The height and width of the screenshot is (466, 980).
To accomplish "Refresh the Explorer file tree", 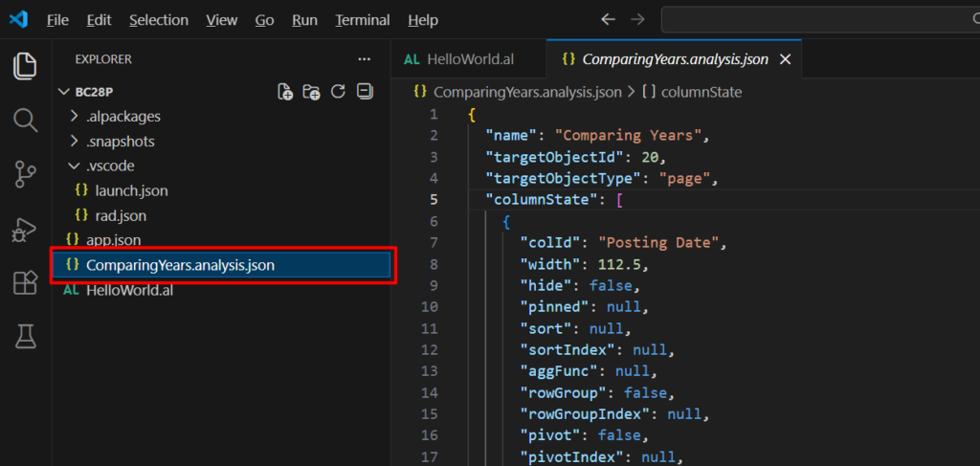I will [x=338, y=92].
